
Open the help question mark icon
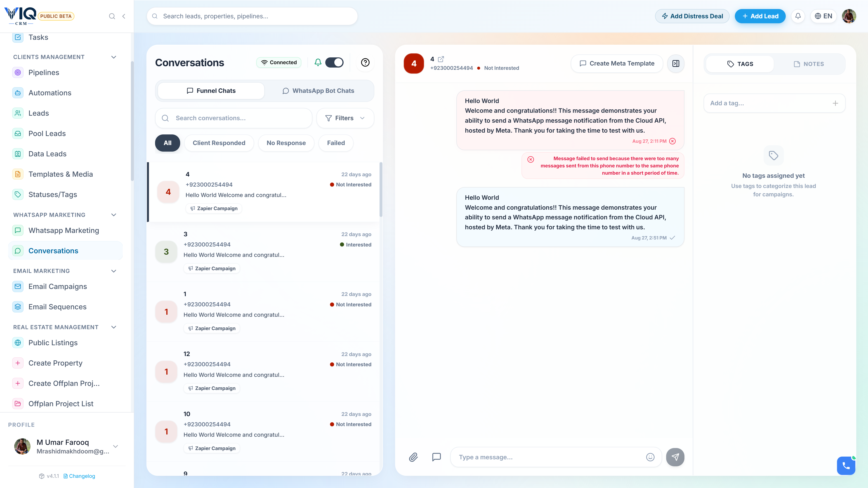point(365,62)
